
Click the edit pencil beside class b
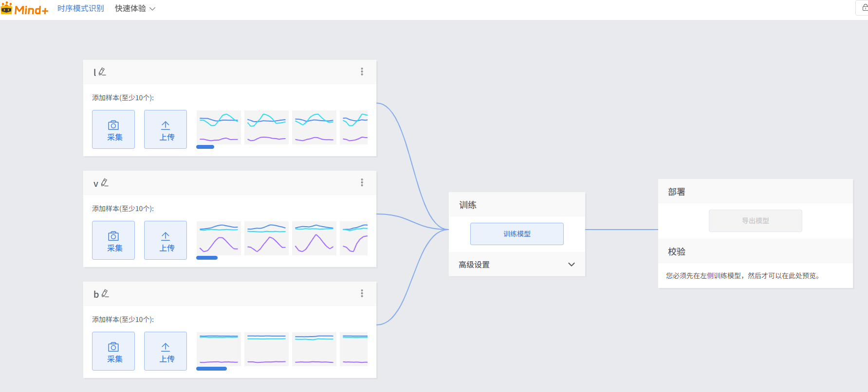[x=105, y=294]
